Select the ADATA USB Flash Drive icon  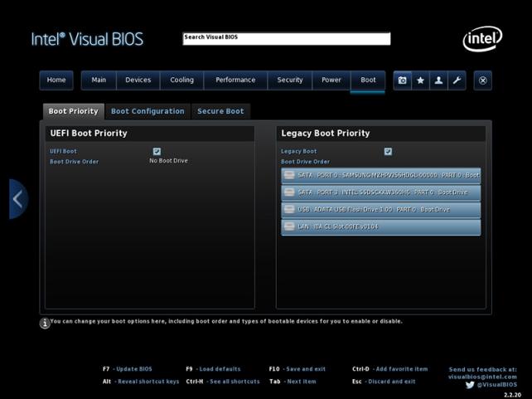(289, 209)
